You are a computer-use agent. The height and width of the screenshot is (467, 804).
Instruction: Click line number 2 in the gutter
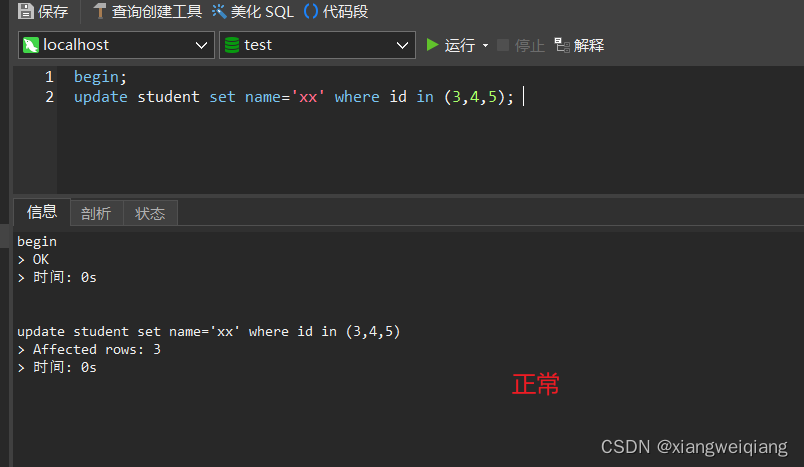pos(49,97)
